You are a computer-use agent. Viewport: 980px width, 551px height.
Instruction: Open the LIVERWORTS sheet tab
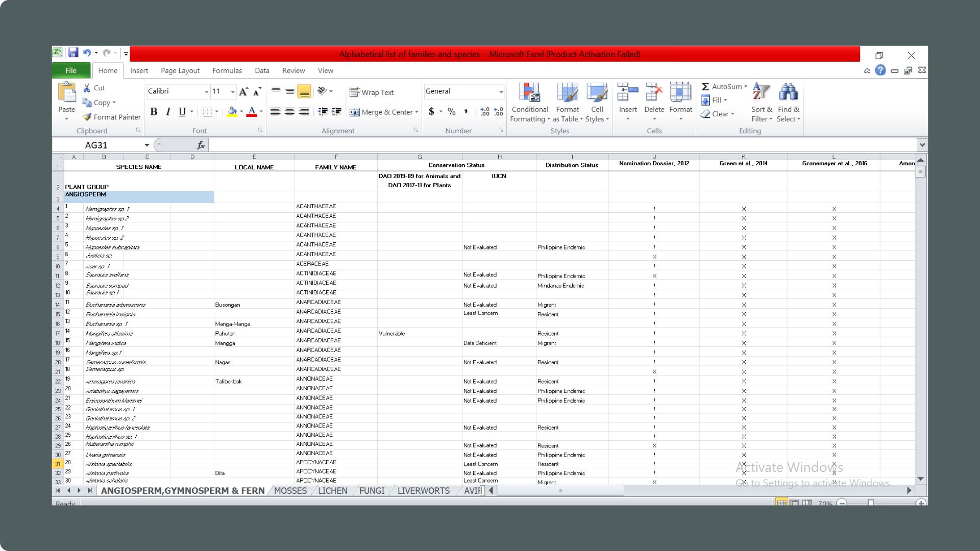click(x=424, y=491)
